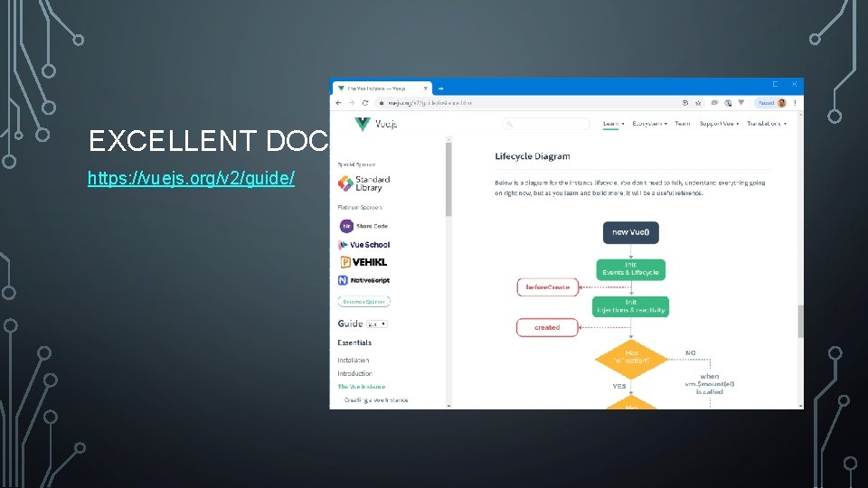
Task: Click the Vue docs search field
Action: click(546, 124)
